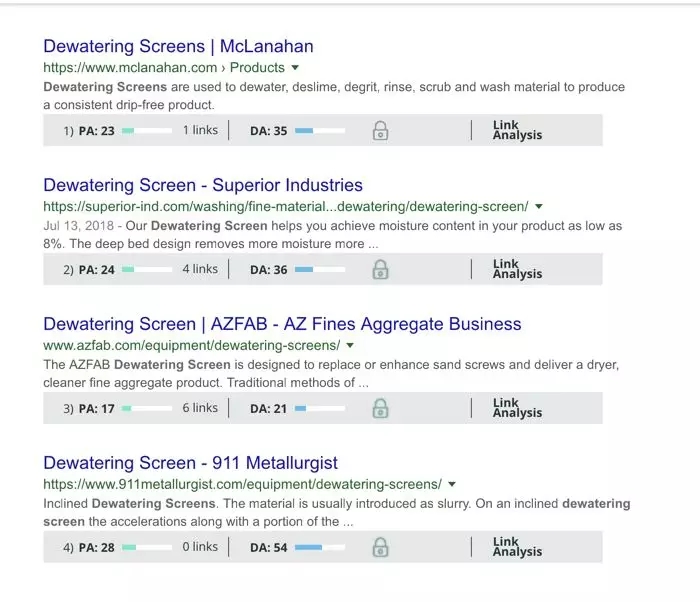Click the lock icon in Superior Industries' row

tap(380, 270)
